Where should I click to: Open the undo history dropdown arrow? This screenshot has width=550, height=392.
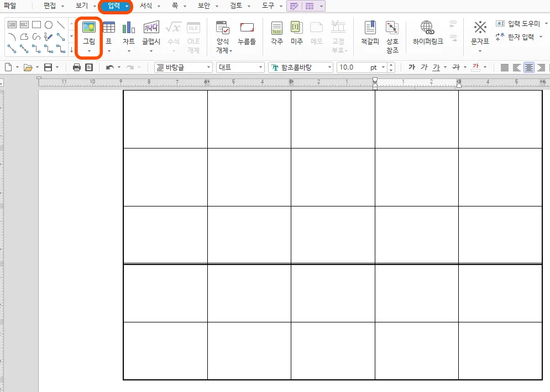119,67
